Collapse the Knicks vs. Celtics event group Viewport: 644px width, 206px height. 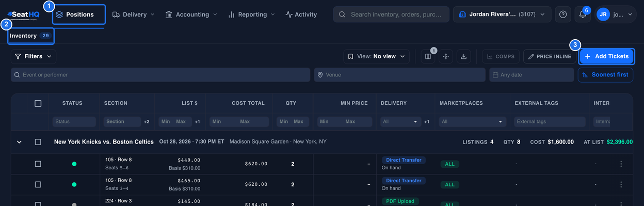click(19, 141)
